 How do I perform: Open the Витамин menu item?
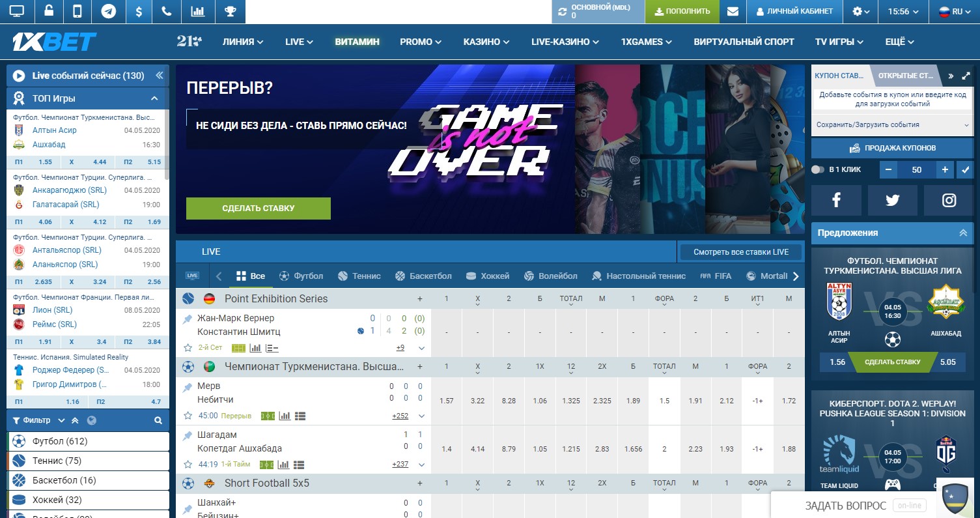pos(357,42)
